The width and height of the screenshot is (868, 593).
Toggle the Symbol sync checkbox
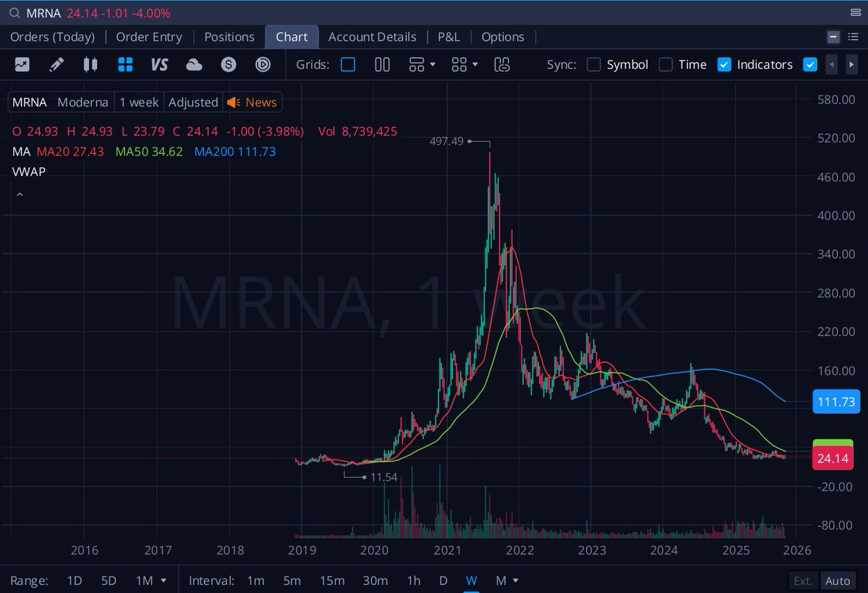click(594, 64)
